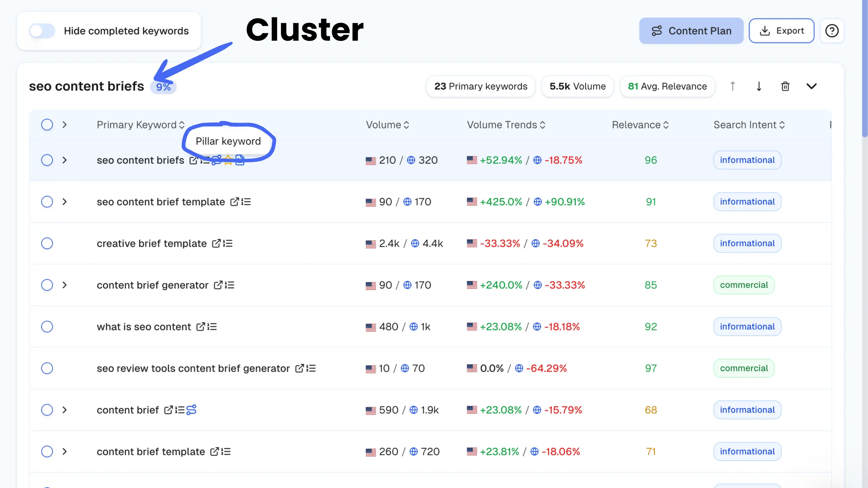868x488 pixels.
Task: Check the seo review tools content brief generator row
Action: pos(47,368)
